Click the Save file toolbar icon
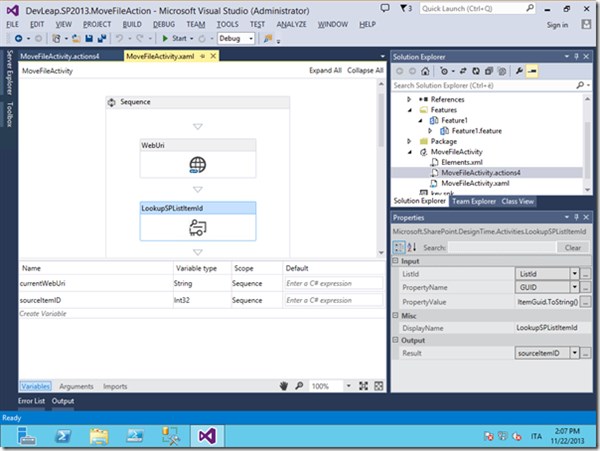Viewport: 600px width, 451px height. pos(89,38)
